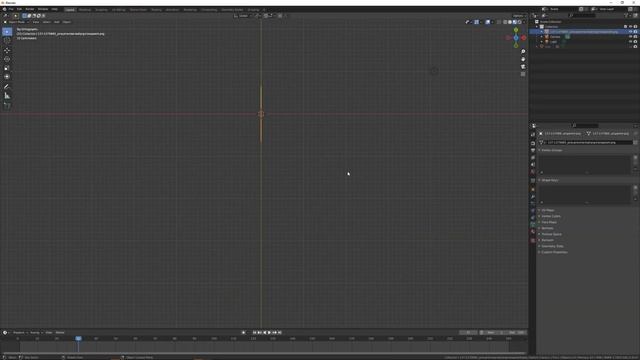Open the World properties tab
The image size is (640, 360).
533,172
